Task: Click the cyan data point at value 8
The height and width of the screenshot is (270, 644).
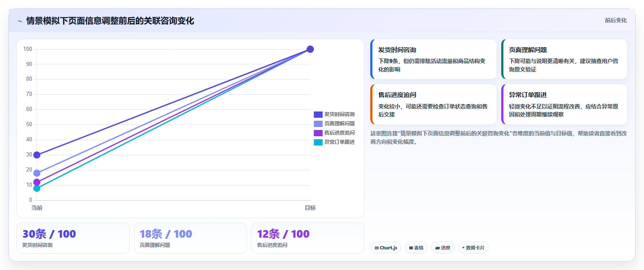Action: click(37, 188)
